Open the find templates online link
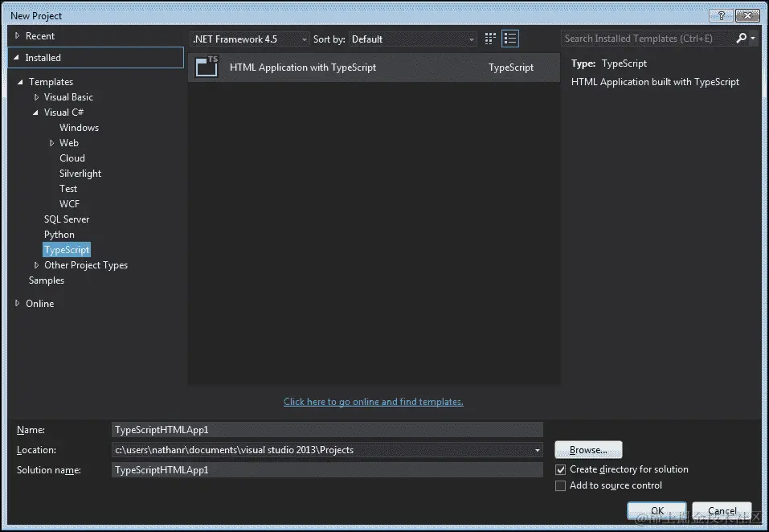Image resolution: width=769 pixels, height=532 pixels. coord(373,401)
